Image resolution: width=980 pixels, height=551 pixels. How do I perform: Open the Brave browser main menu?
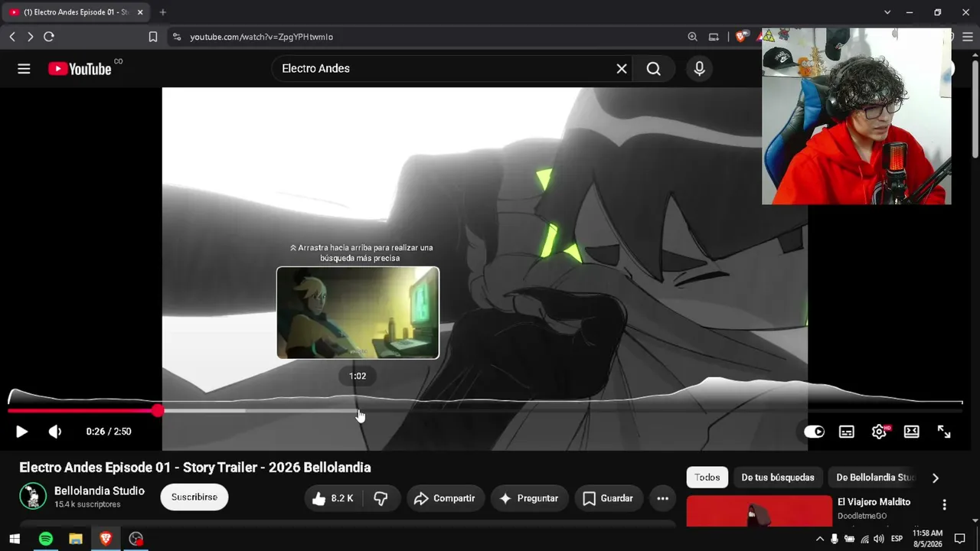(x=966, y=37)
